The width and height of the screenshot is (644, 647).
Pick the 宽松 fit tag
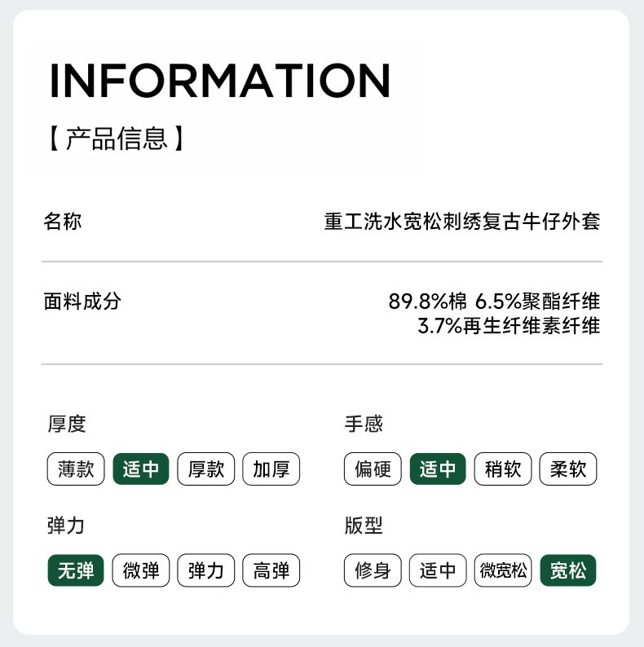pyautogui.click(x=568, y=571)
